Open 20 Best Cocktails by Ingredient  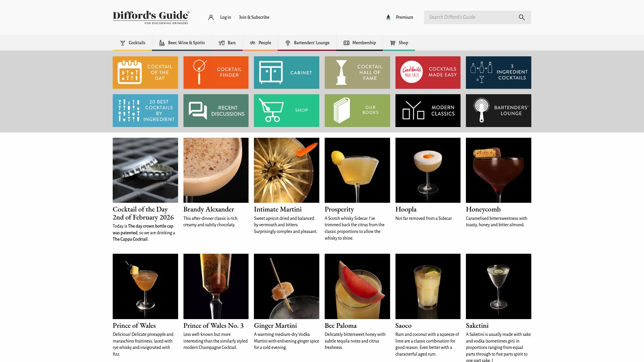[145, 110]
